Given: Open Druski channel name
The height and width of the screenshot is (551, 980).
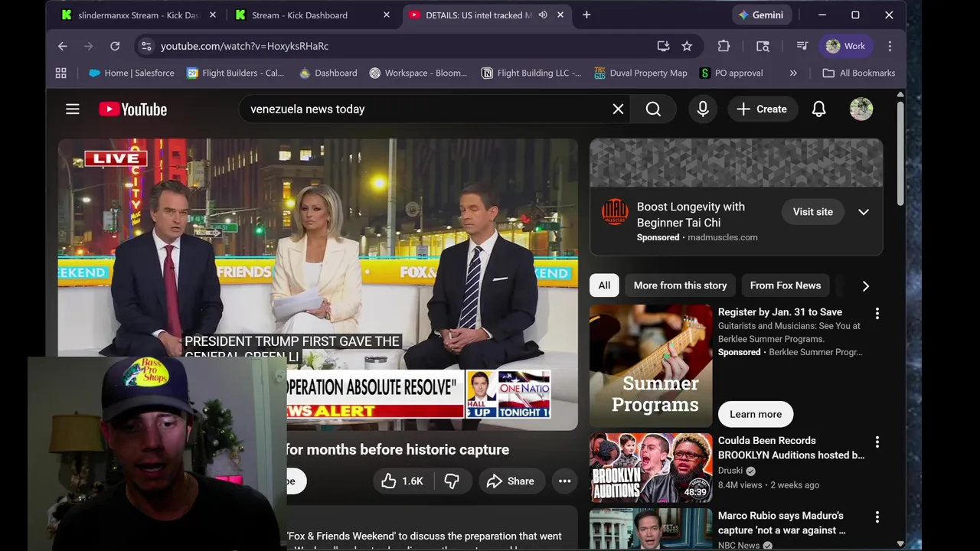Looking at the screenshot, I should pos(730,471).
